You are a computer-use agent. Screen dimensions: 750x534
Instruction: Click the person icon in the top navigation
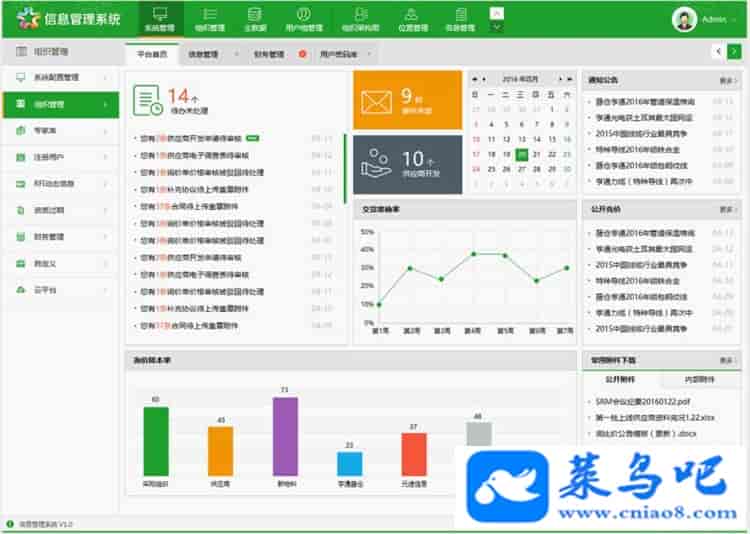tap(412, 14)
